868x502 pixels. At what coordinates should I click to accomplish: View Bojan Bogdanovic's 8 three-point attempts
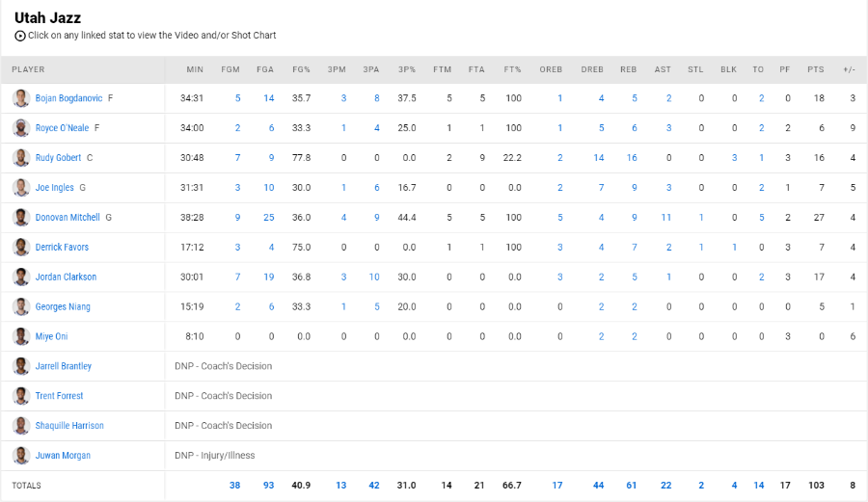point(377,98)
